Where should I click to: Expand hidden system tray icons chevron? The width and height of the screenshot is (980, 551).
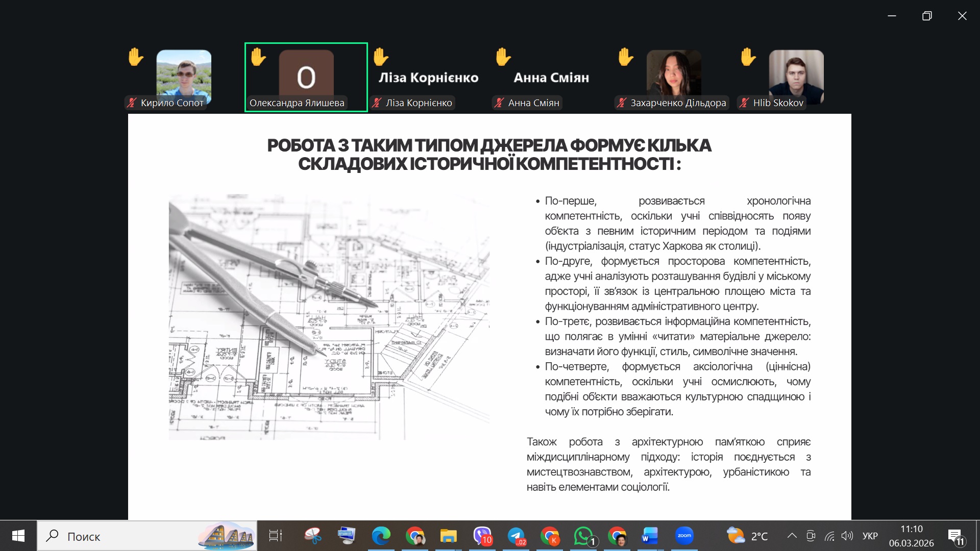792,536
